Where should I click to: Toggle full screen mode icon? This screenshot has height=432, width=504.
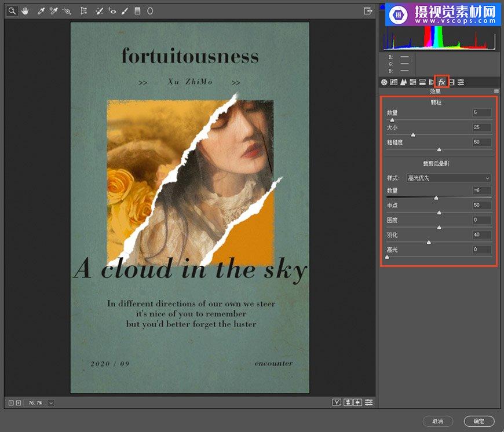(368, 11)
